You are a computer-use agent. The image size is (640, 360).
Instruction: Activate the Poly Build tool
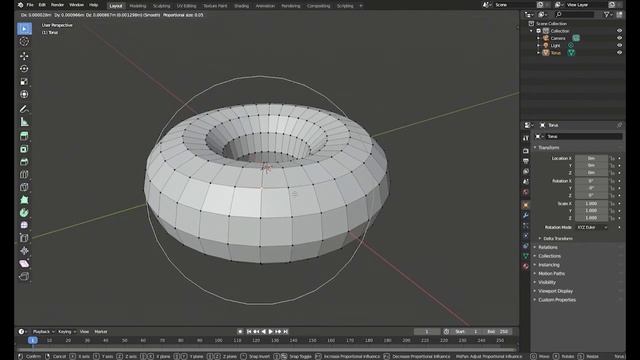(24, 200)
